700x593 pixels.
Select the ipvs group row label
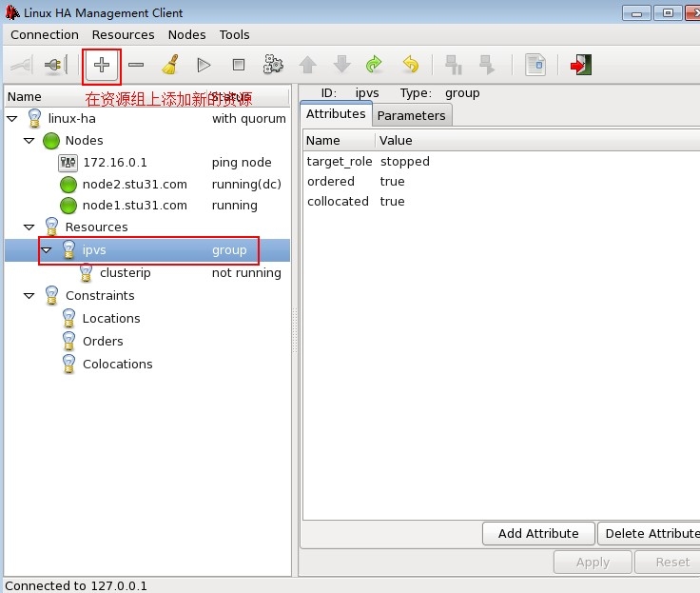click(x=94, y=250)
